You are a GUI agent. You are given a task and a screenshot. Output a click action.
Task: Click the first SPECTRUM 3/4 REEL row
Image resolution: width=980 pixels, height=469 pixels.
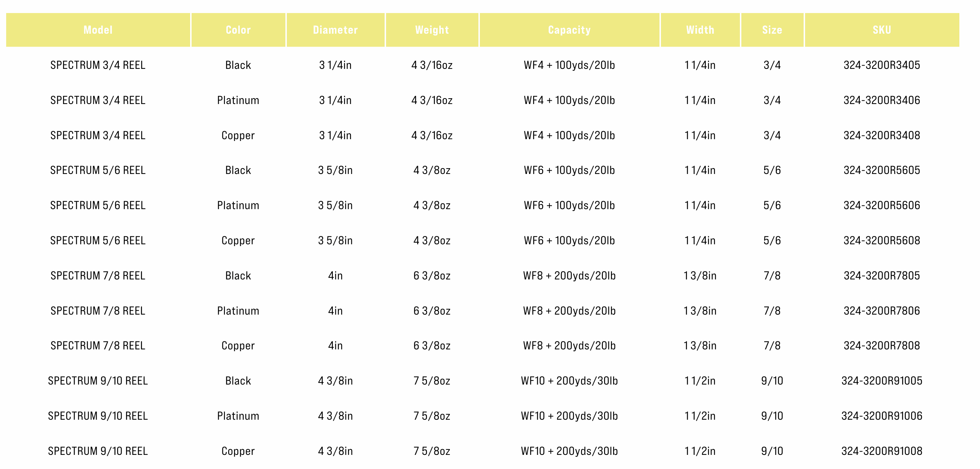(x=98, y=65)
